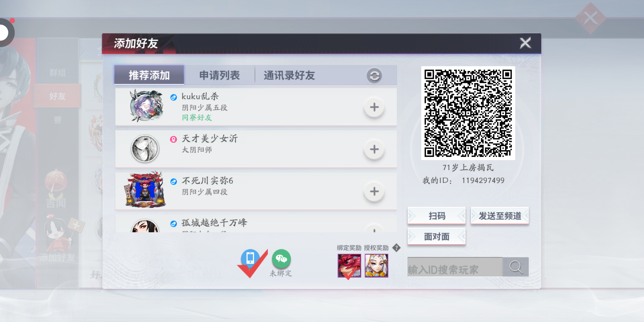Viewport: 644px width, 322px height.
Task: Switch to the 申请列表 tab
Action: pos(219,75)
